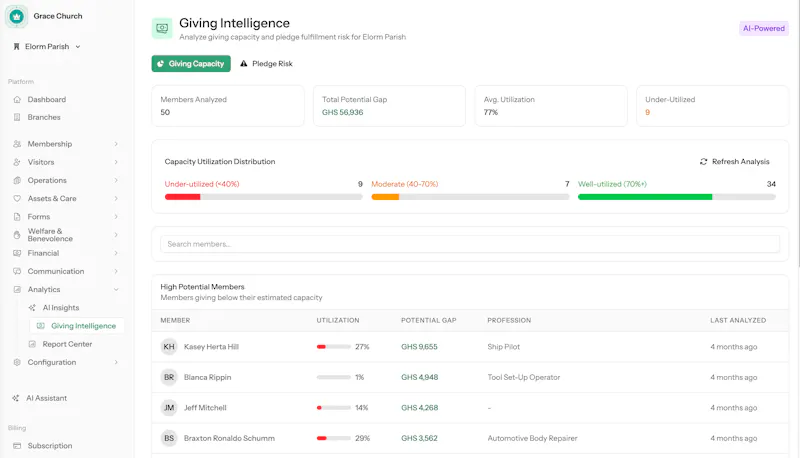Click the AI Assistant sparkle icon
The height and width of the screenshot is (458, 800).
16,398
